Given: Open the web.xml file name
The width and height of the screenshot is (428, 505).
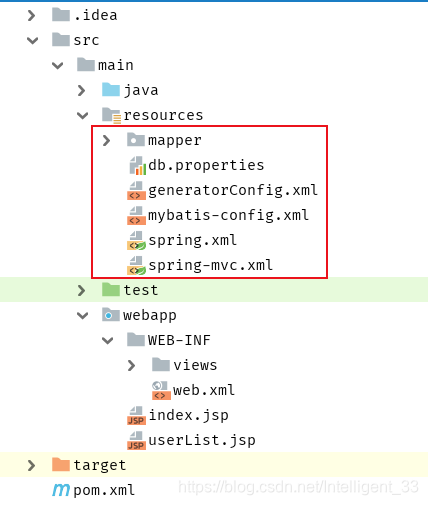Looking at the screenshot, I should click(x=204, y=390).
